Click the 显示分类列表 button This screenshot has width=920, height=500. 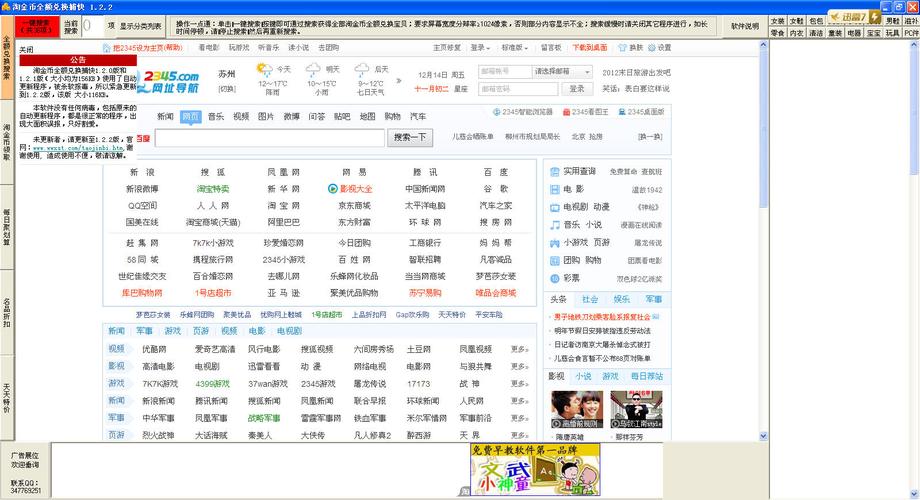coord(141,26)
